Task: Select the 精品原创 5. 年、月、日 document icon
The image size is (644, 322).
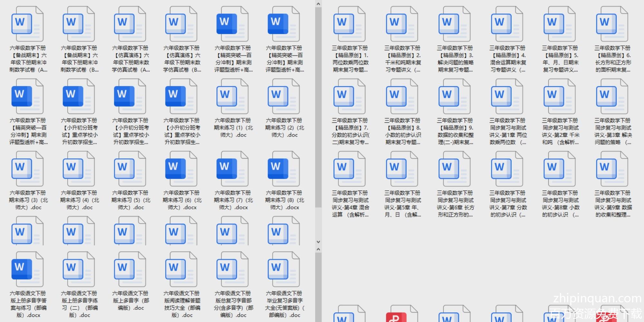Action: tap(560, 25)
